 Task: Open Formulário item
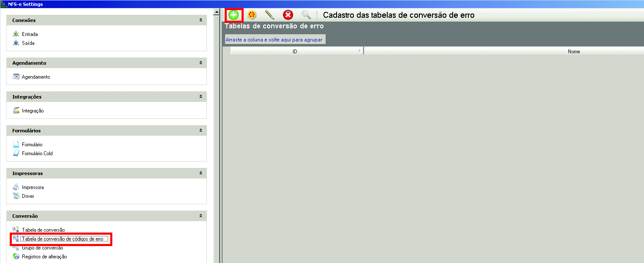point(32,145)
